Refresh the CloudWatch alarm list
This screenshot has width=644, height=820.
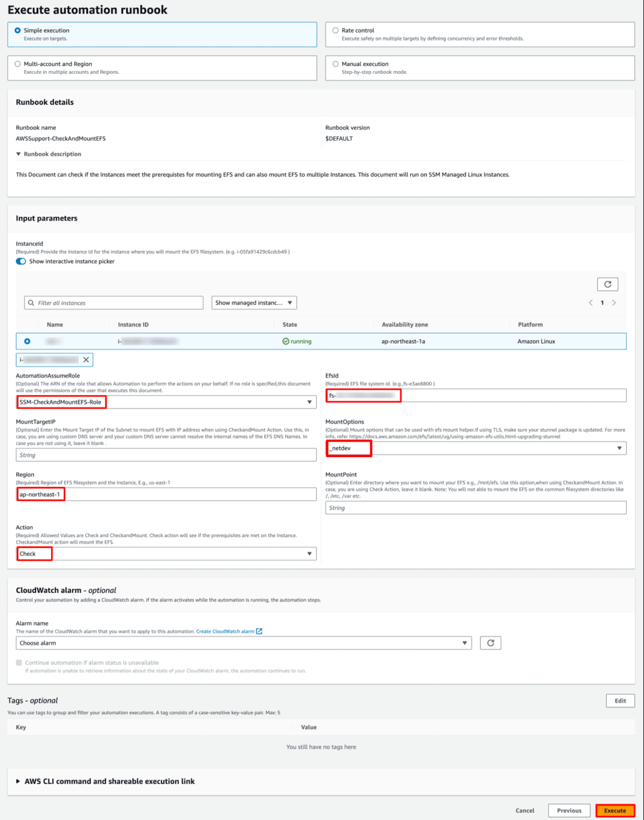click(490, 643)
